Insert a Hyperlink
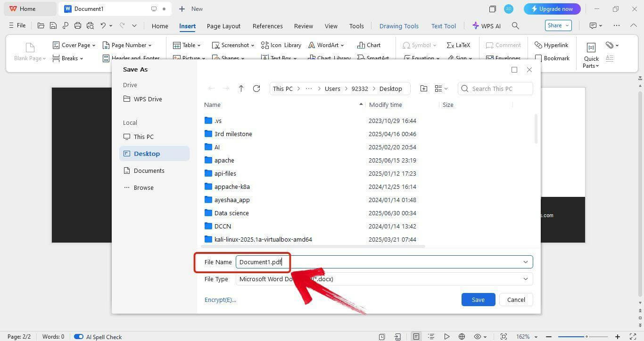 [551, 45]
